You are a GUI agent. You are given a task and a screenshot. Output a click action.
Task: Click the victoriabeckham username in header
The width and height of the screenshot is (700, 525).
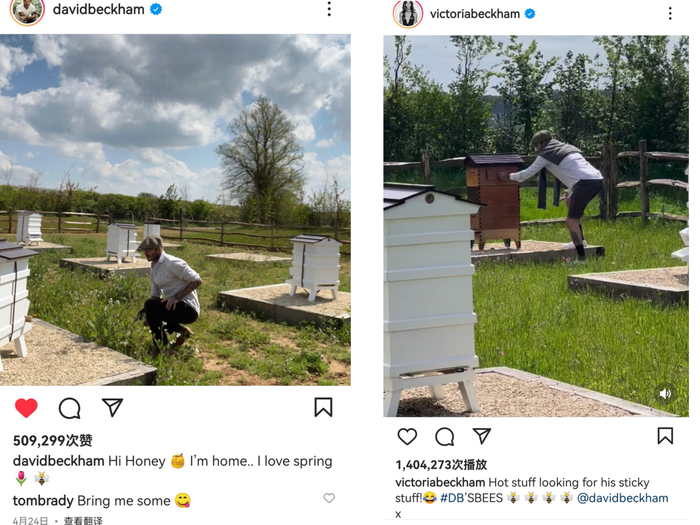click(475, 14)
